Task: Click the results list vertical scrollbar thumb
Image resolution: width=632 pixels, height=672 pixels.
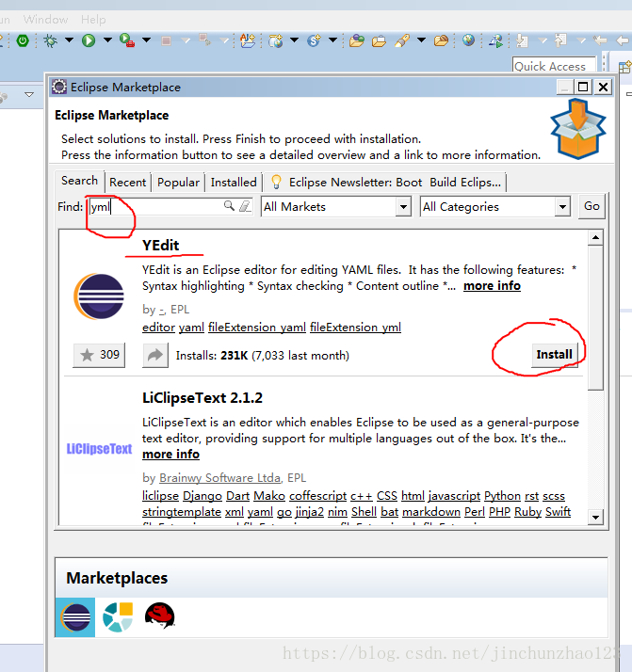Action: [595, 317]
